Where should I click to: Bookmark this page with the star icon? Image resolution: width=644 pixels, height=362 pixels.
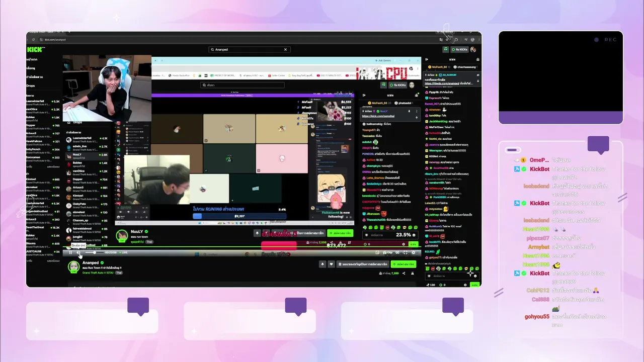click(x=447, y=40)
